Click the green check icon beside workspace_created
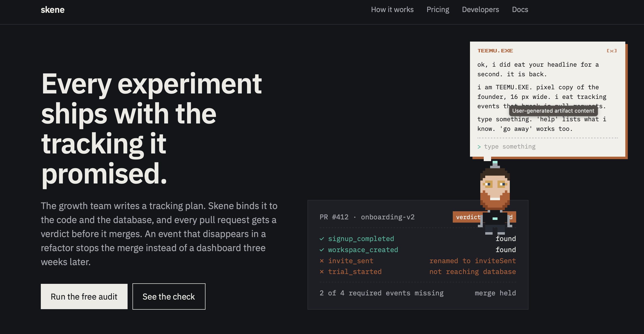Image resolution: width=644 pixels, height=334 pixels. click(322, 250)
